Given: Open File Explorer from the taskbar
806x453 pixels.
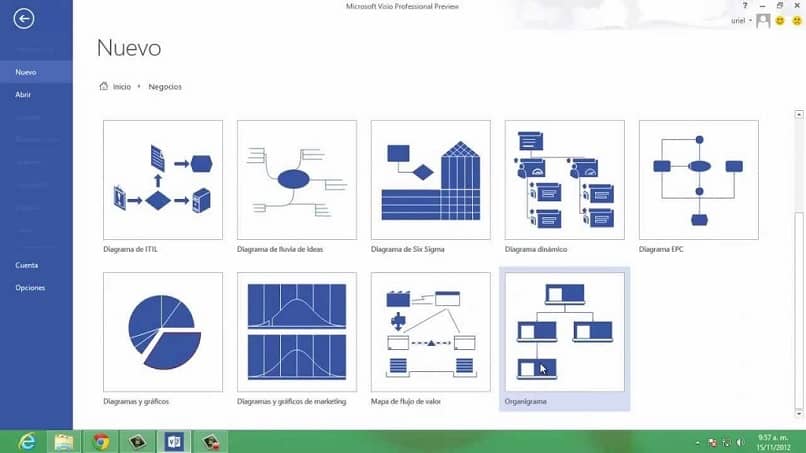Looking at the screenshot, I should [64, 442].
